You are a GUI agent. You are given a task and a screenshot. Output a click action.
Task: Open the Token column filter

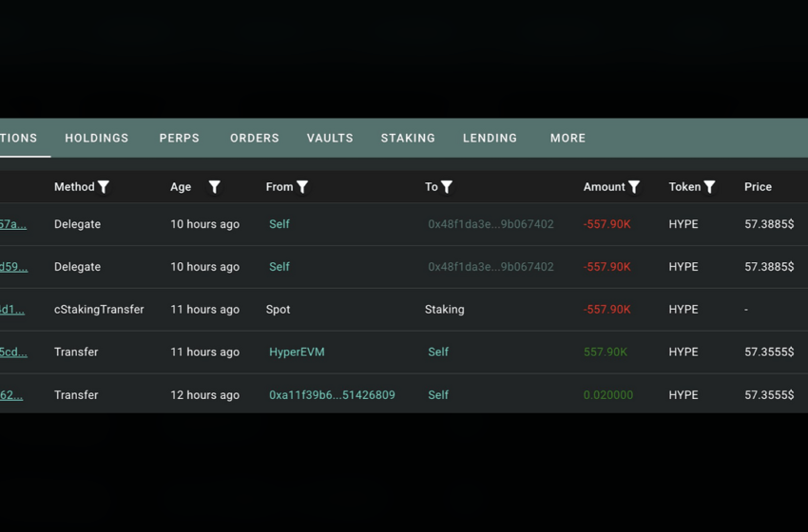(709, 187)
